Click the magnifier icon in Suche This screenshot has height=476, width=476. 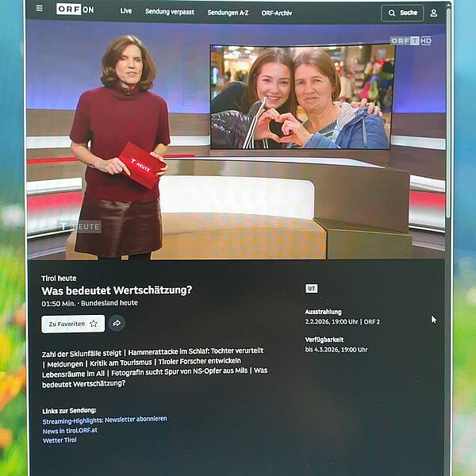tap(393, 13)
